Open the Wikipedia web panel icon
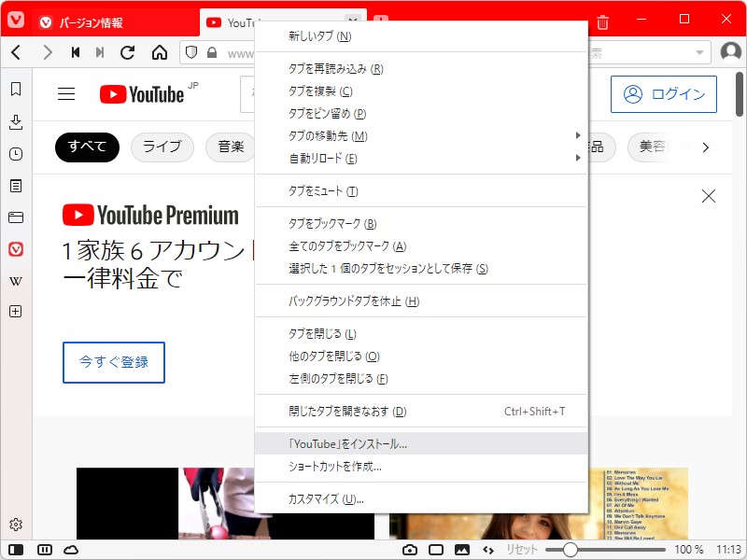 [x=15, y=280]
